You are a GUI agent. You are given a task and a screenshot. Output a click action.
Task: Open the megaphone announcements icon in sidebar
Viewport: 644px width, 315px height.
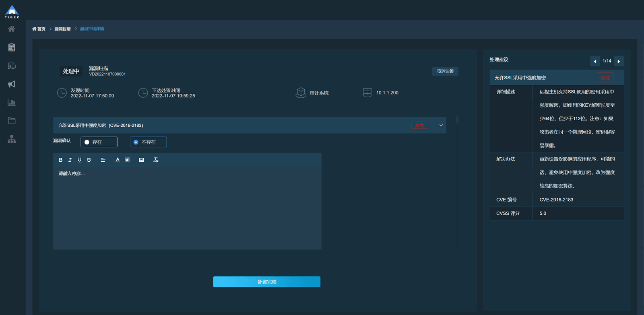click(12, 84)
